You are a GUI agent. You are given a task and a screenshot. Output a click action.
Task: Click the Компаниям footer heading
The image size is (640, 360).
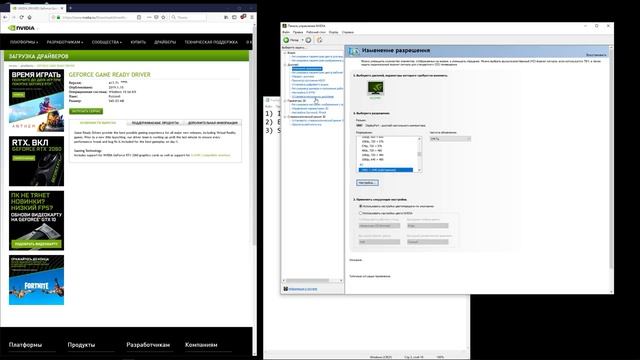pos(201,345)
